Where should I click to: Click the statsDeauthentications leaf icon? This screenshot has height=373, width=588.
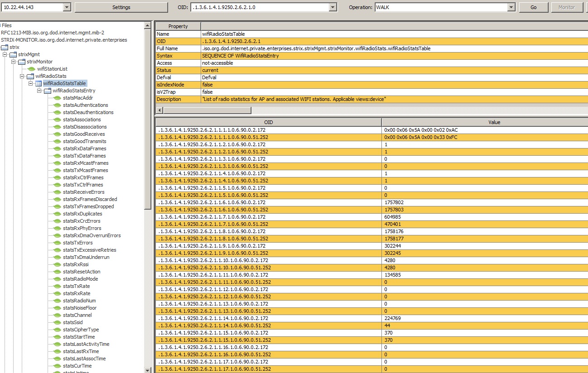click(57, 112)
